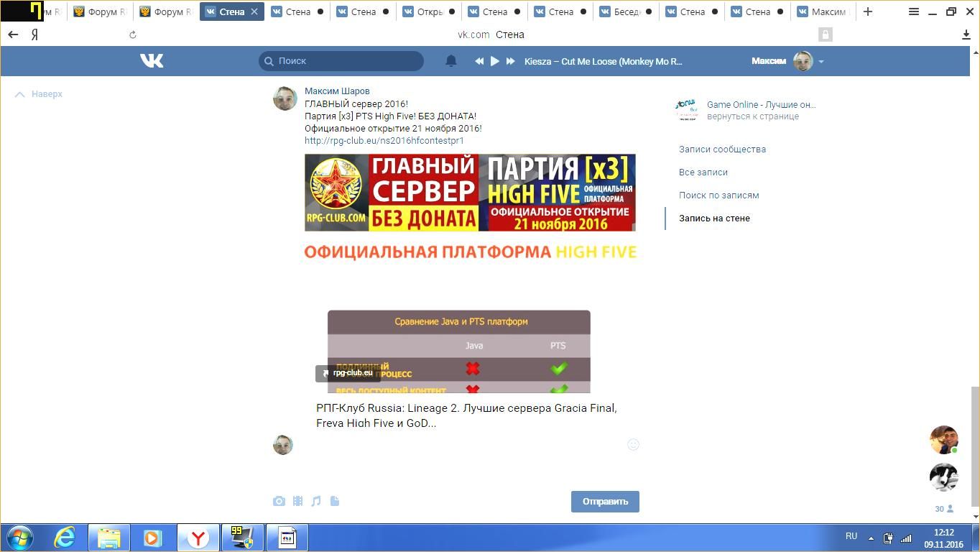Viewport: 980px width, 552px height.
Task: Open the Game Online community logo
Action: [x=687, y=110]
